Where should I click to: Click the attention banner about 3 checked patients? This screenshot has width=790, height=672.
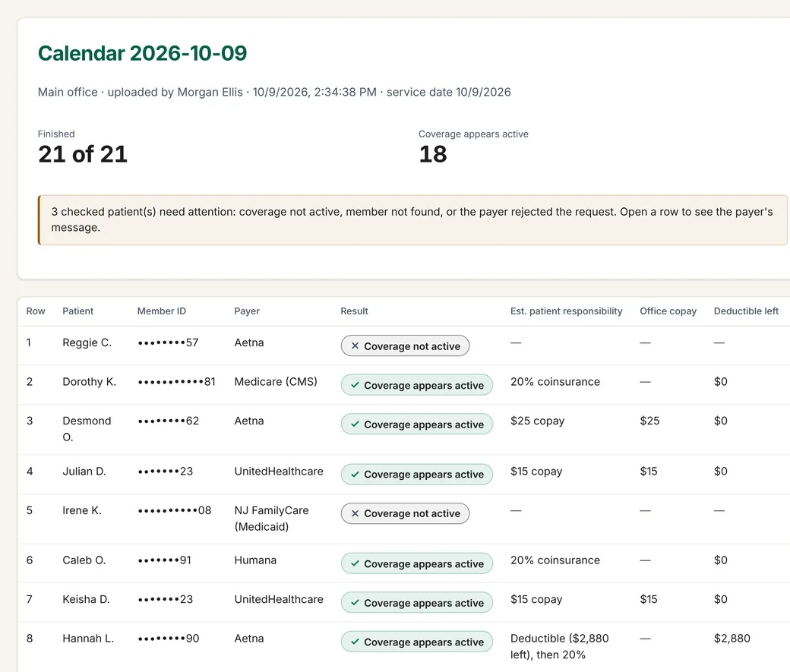412,220
